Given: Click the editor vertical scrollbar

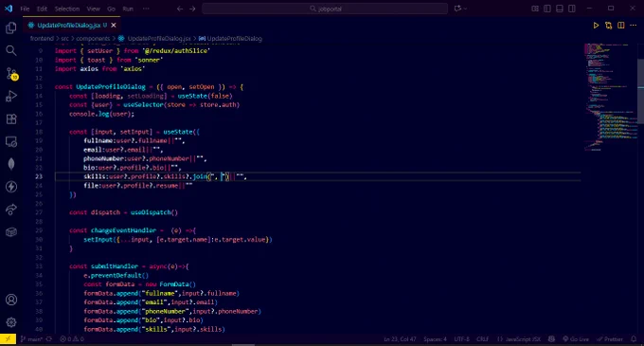Looking at the screenshot, I should 641,91.
